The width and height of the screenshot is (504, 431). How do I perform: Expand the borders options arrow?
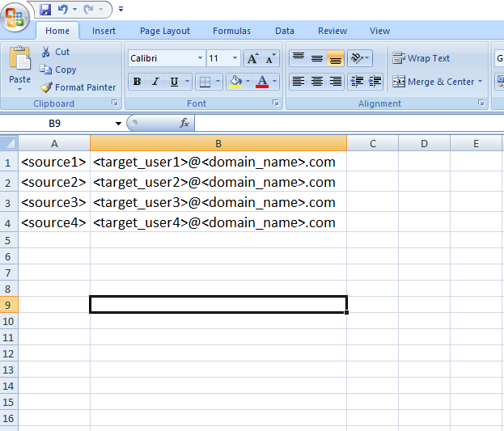pos(218,82)
